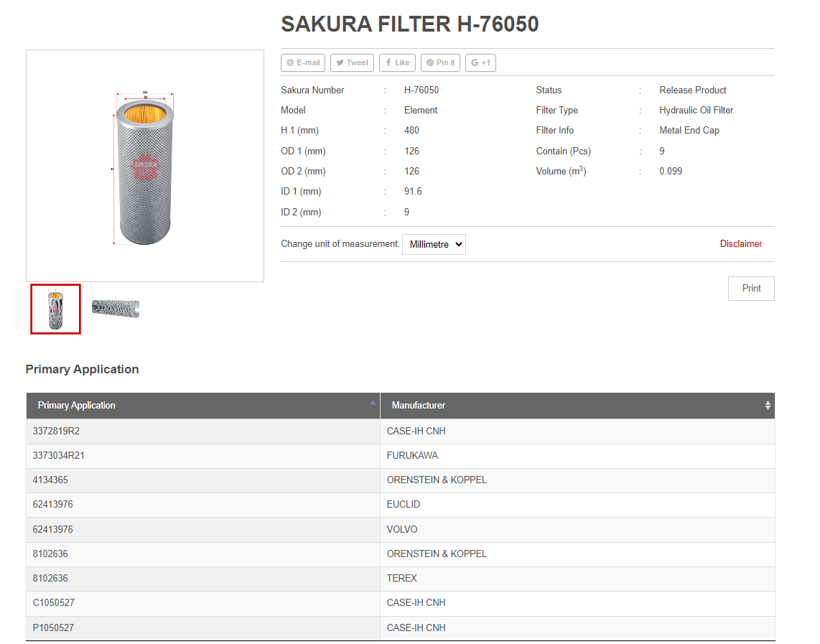
Task: Select the upright filter thumbnail
Action: [55, 309]
